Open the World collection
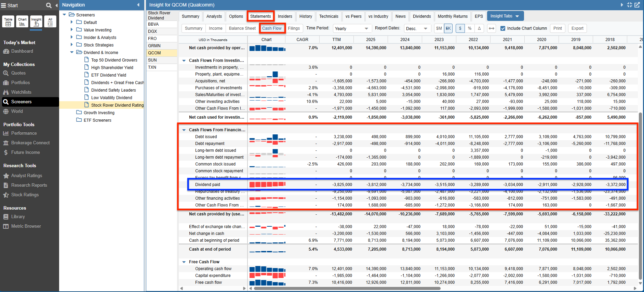The image size is (644, 292). pos(17,111)
